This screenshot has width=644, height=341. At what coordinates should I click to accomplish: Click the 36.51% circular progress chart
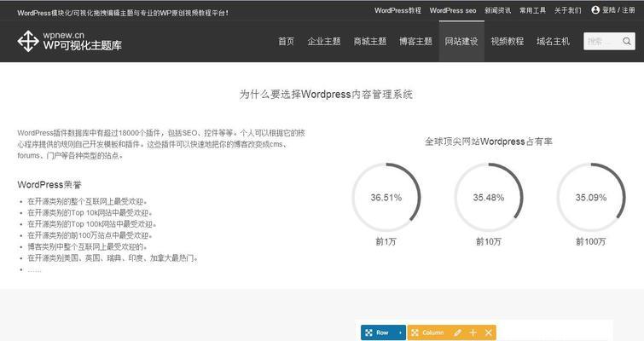pos(386,198)
